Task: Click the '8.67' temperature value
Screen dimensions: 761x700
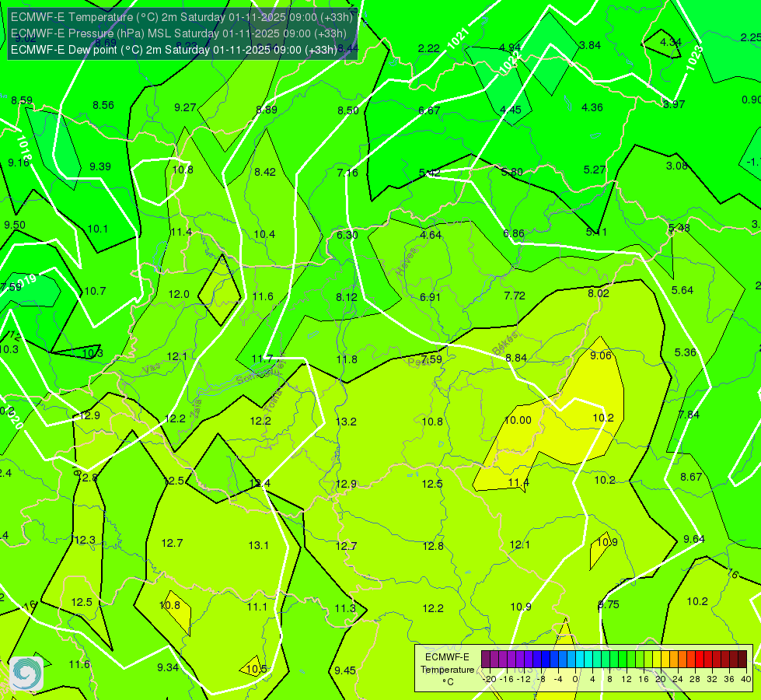Action: click(x=691, y=477)
